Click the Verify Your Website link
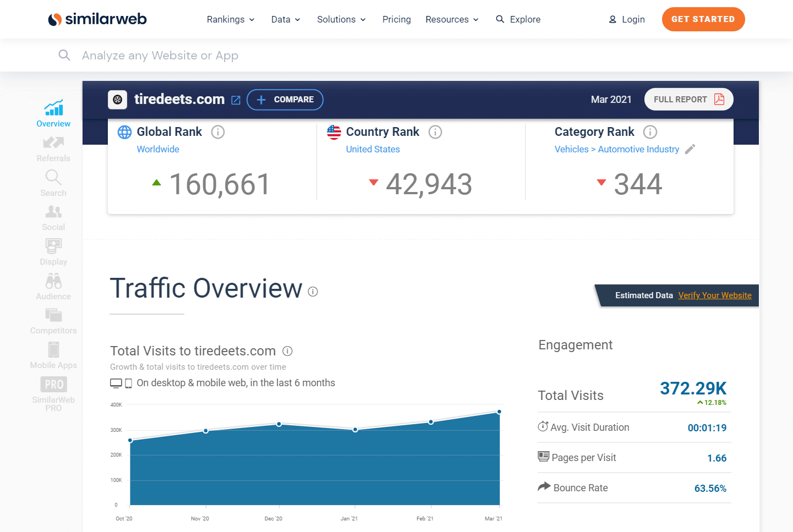 pyautogui.click(x=714, y=295)
